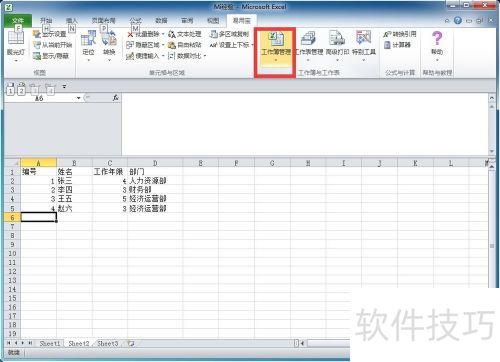Screen dimensions: 500x362
Task: Open the 设置上下标 superscript/subscript dropdown
Action: [x=232, y=45]
